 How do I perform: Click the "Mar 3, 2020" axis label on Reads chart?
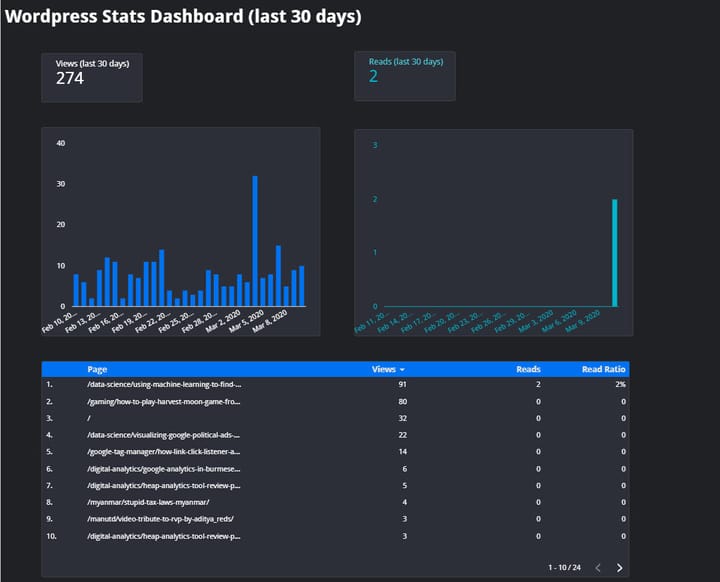tap(536, 320)
